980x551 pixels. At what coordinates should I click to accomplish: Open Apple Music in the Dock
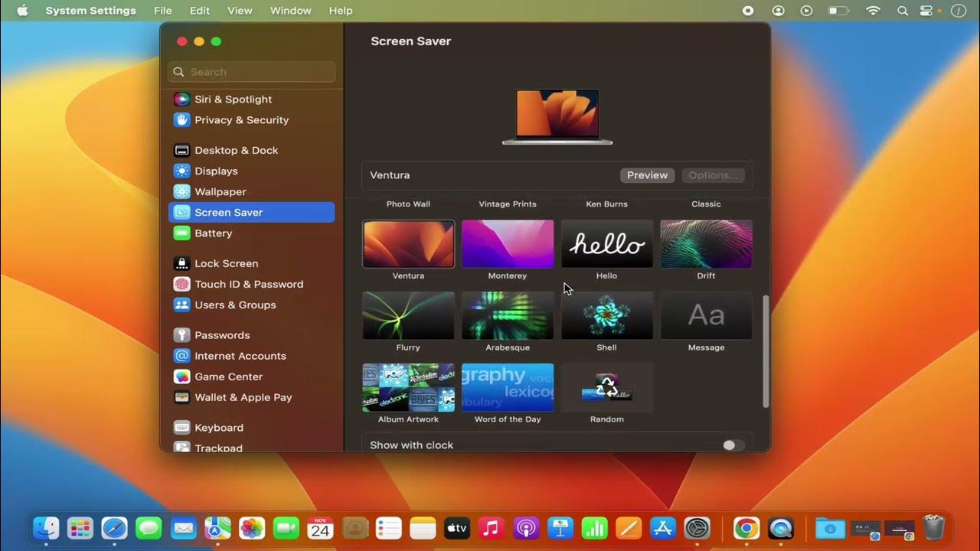(491, 528)
